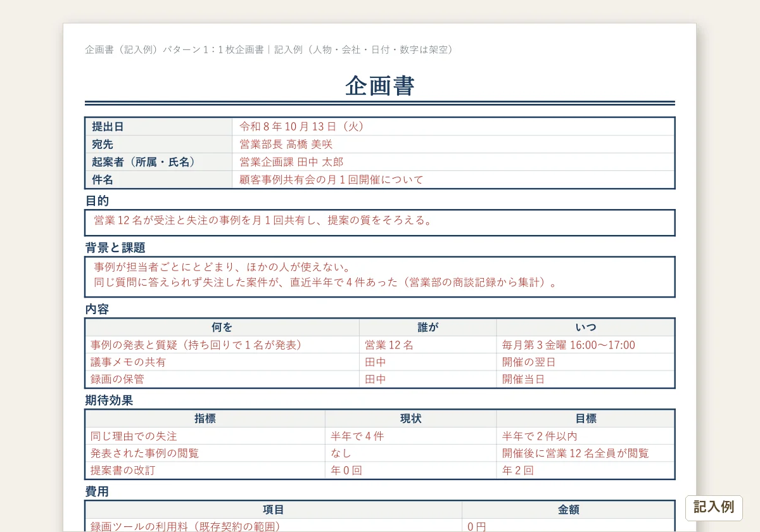760x532 pixels.
Task: Click the cell 営業12名 in 内容 table
Action: click(428, 345)
